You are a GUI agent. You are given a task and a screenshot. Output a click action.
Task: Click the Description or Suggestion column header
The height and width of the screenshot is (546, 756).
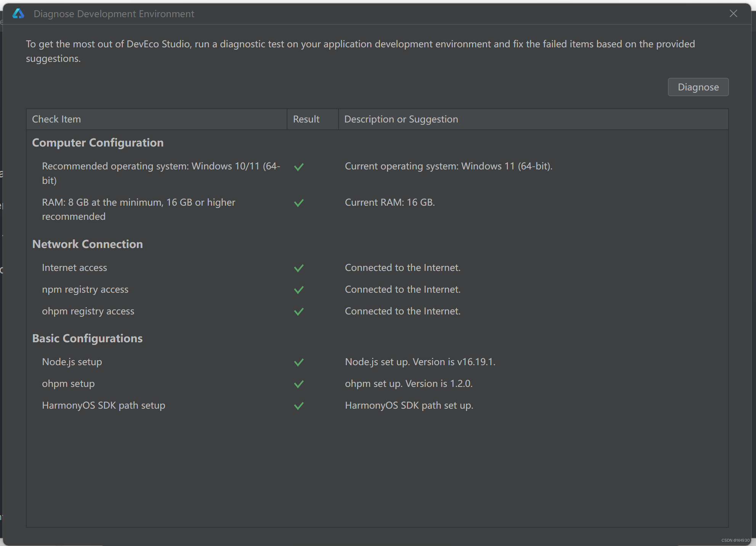[401, 119]
